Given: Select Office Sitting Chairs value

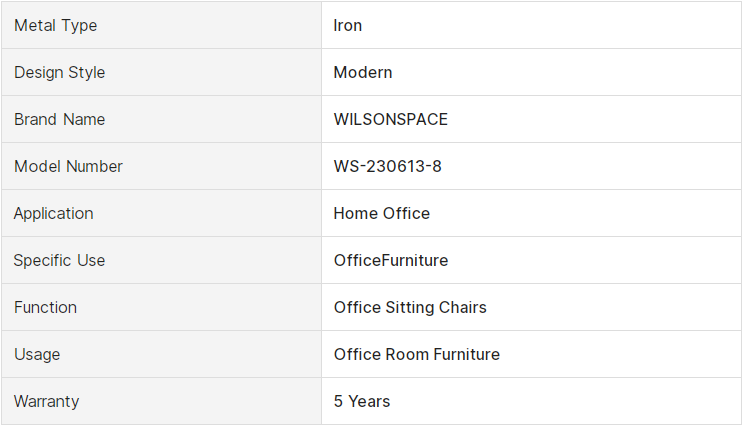Looking at the screenshot, I should (410, 307).
